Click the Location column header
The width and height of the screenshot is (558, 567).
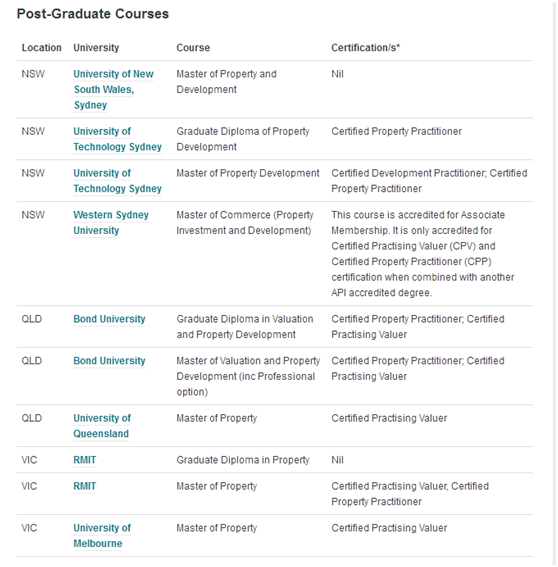(42, 48)
